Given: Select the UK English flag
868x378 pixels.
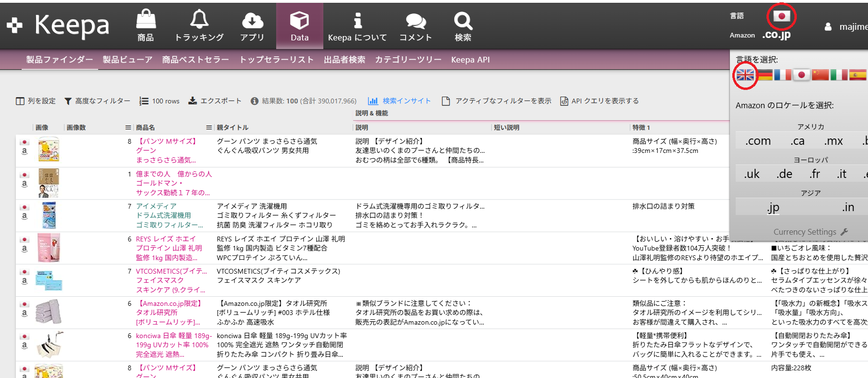Looking at the screenshot, I should click(x=745, y=75).
